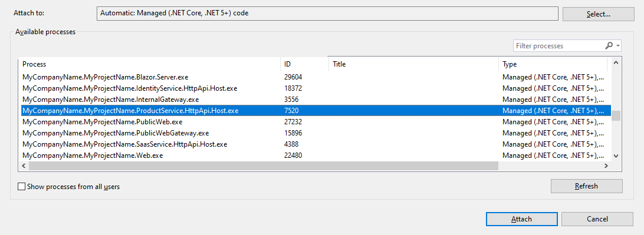Click the Cancel button
This screenshot has height=235, width=644.
pos(597,219)
